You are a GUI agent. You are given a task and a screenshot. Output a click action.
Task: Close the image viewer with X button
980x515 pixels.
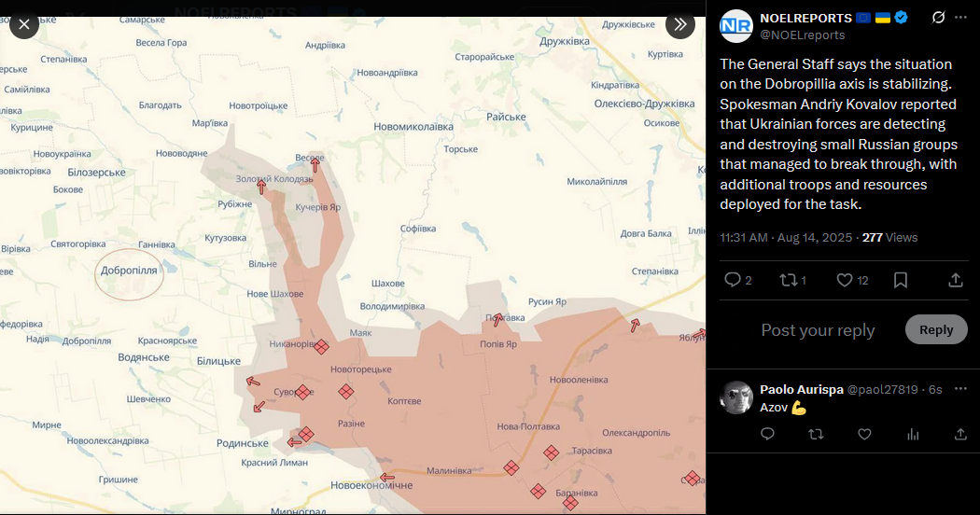coord(23,24)
